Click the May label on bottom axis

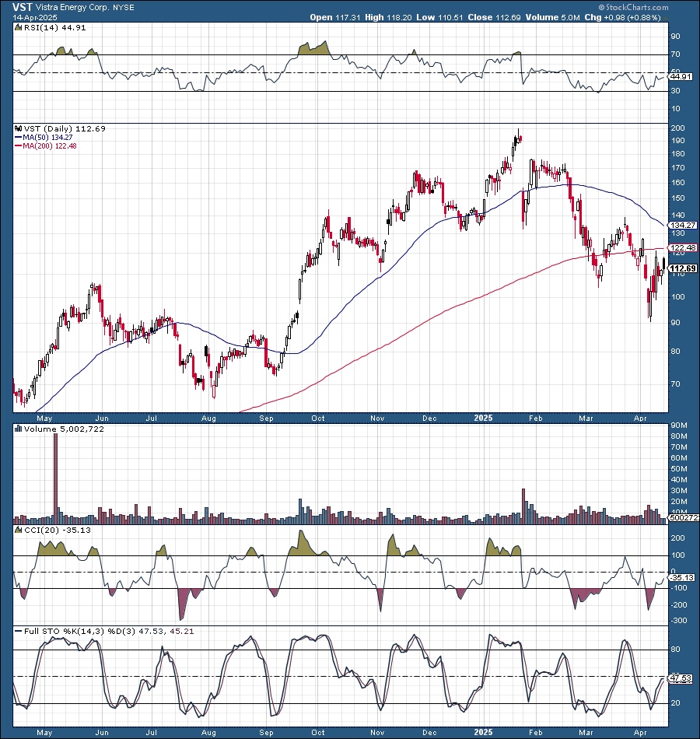(x=44, y=732)
